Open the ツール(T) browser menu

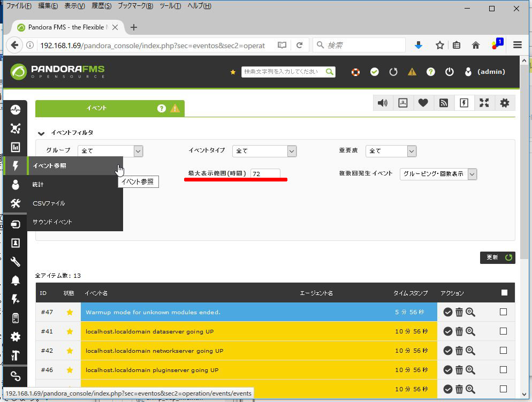(x=170, y=6)
